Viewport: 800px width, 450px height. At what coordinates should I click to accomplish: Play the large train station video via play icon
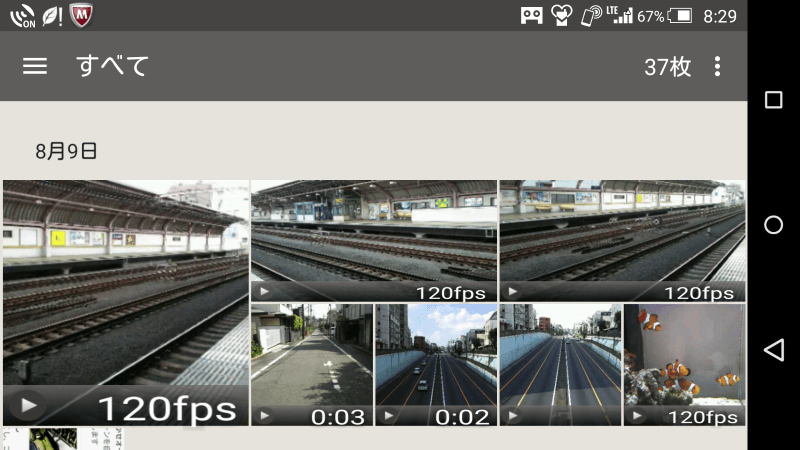pos(28,406)
